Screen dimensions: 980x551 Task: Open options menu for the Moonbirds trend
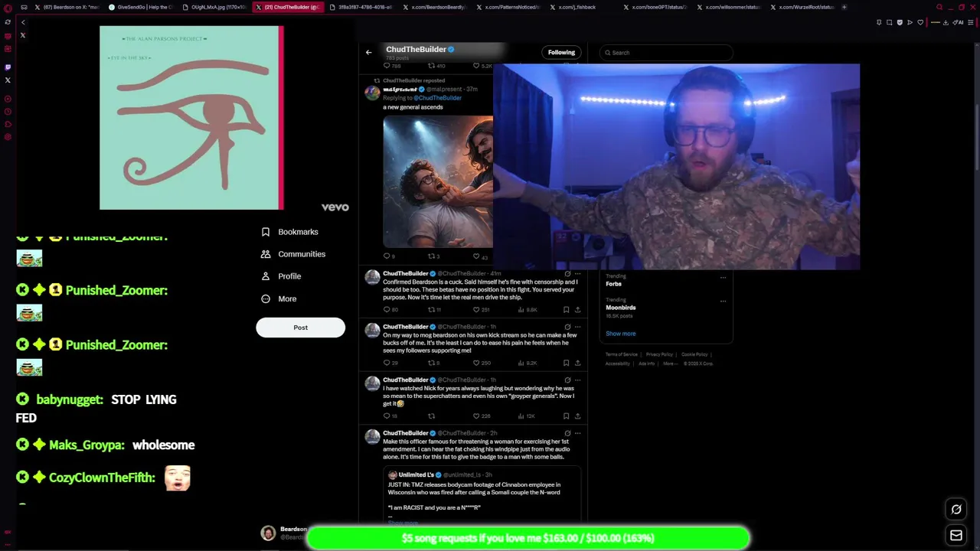click(723, 301)
